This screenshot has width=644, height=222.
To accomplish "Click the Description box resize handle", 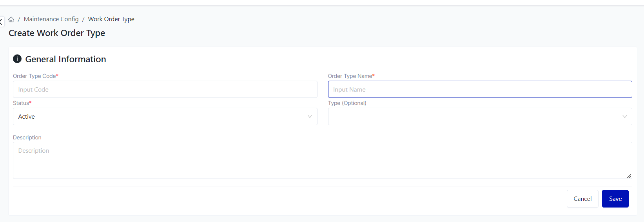I will point(629,176).
